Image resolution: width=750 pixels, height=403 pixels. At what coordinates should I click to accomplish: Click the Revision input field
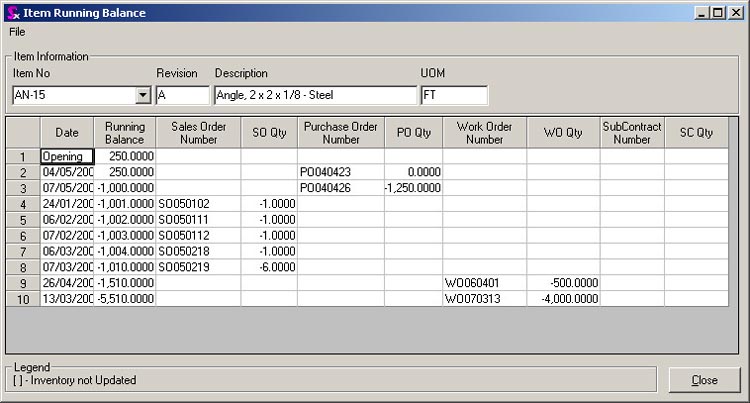tap(182, 96)
